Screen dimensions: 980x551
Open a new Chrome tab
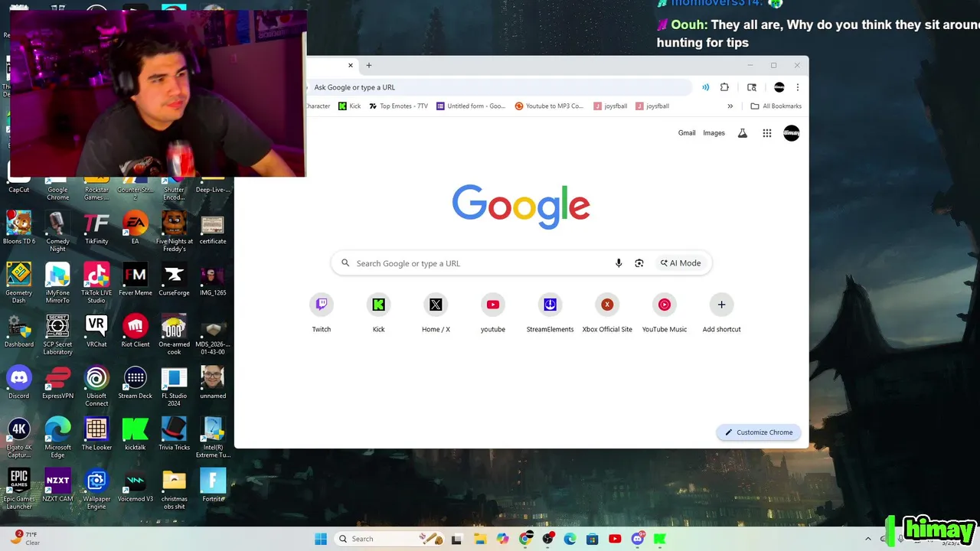[368, 65]
